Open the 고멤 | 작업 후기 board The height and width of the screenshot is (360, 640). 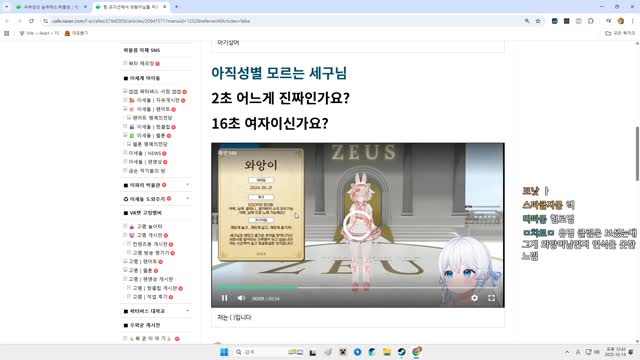coord(150,297)
